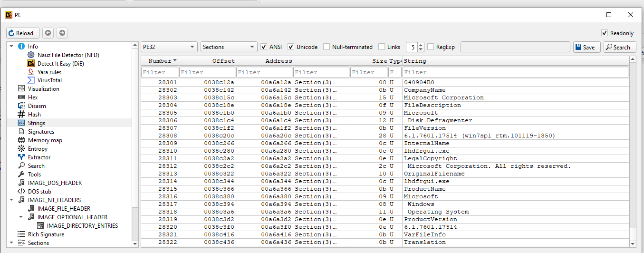Select the Microsoft Corporation string row
This screenshot has height=253, width=644.
tap(384, 97)
